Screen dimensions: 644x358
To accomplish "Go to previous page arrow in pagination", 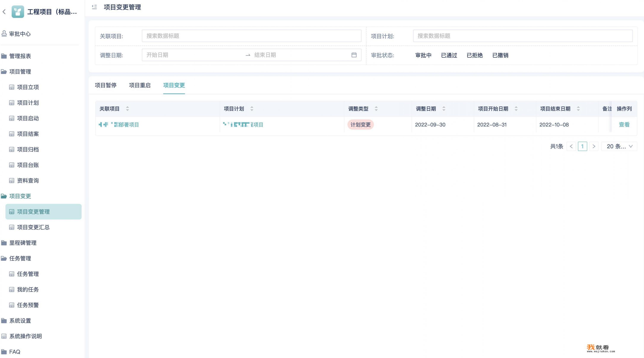I will click(x=571, y=146).
